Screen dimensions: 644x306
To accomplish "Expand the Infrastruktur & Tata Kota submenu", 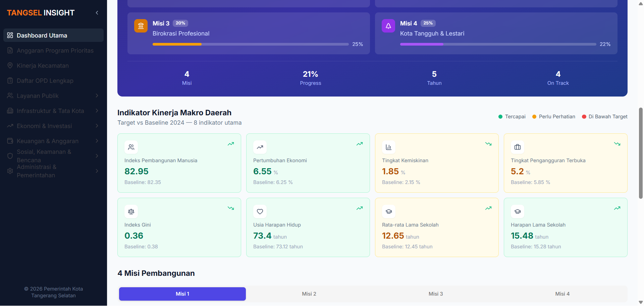I will click(97, 111).
